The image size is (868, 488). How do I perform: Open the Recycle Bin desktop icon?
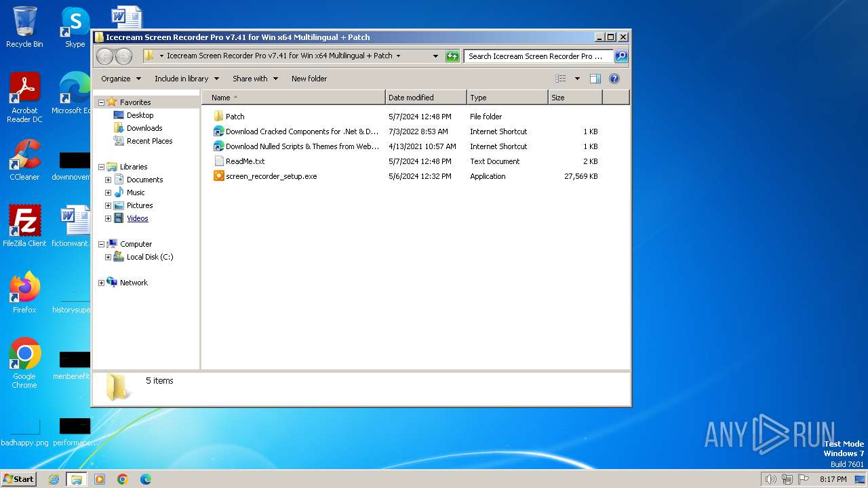click(24, 27)
